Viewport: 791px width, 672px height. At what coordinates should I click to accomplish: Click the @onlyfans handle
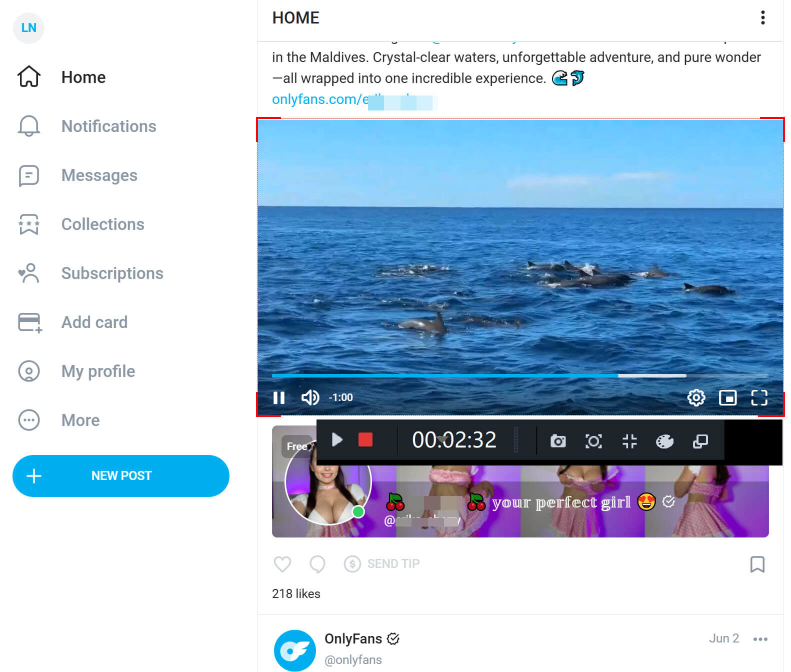click(x=353, y=659)
